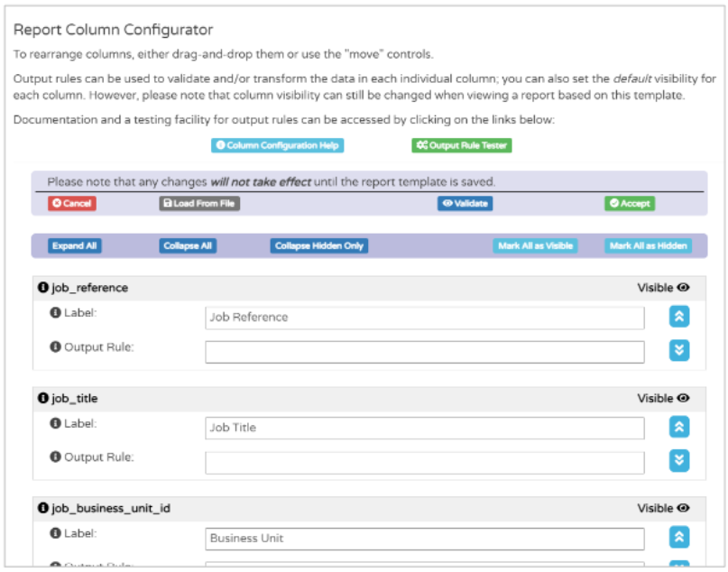The width and height of the screenshot is (728, 572).
Task: Click move-up arrow icon for job_business_unit_id
Action: [679, 537]
